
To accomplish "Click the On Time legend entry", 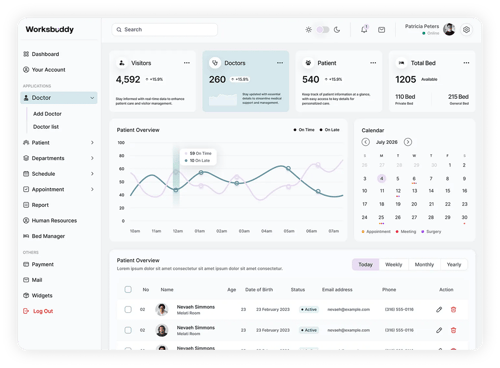I will pos(304,130).
